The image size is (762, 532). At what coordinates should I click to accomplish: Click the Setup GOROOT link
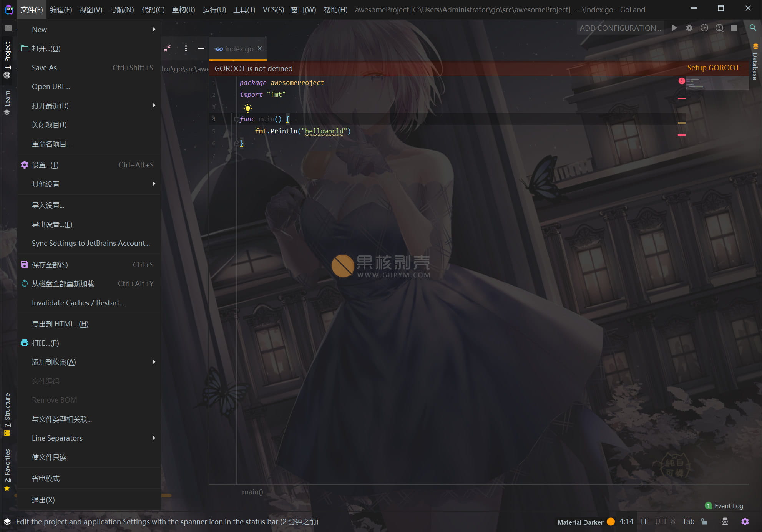point(713,68)
